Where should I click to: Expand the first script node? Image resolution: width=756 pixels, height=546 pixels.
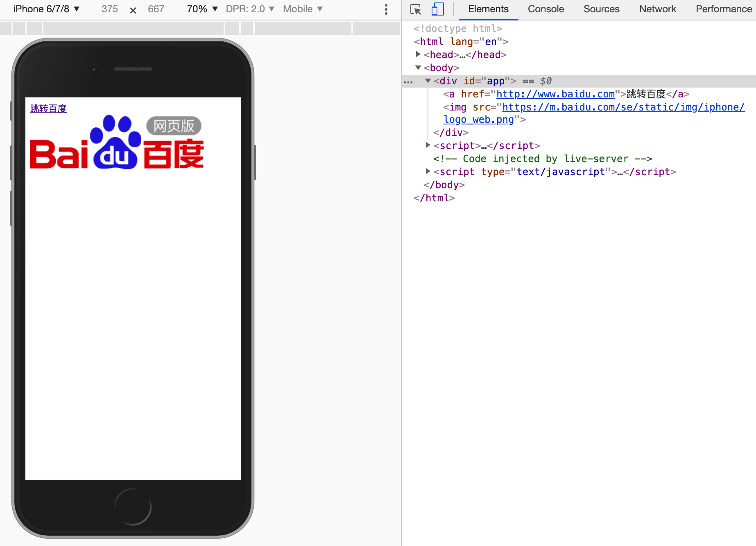[428, 145]
